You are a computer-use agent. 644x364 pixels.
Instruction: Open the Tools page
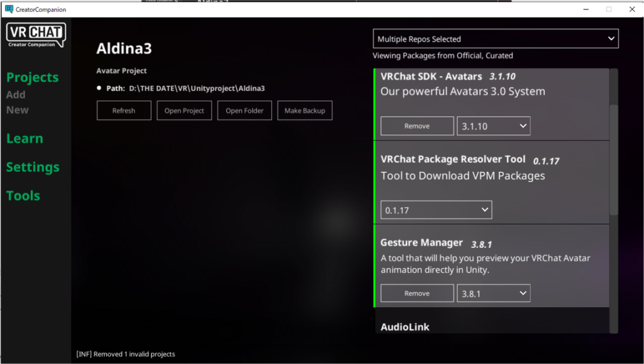point(23,196)
